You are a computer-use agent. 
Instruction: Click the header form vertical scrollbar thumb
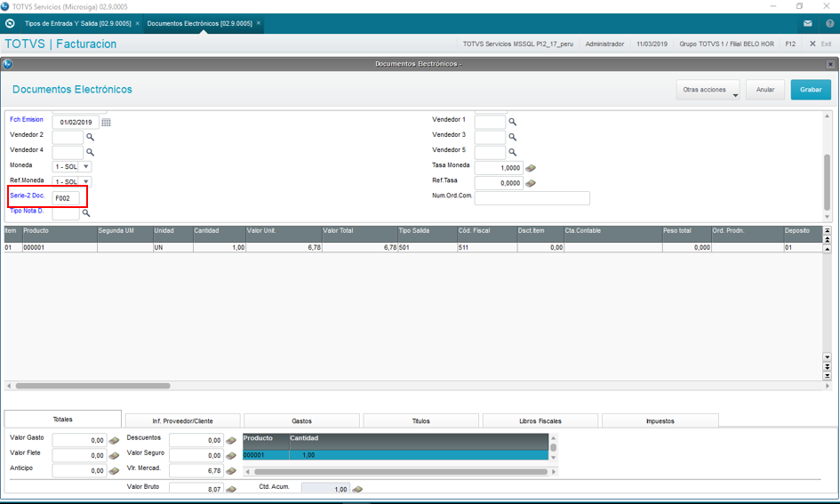828,182
